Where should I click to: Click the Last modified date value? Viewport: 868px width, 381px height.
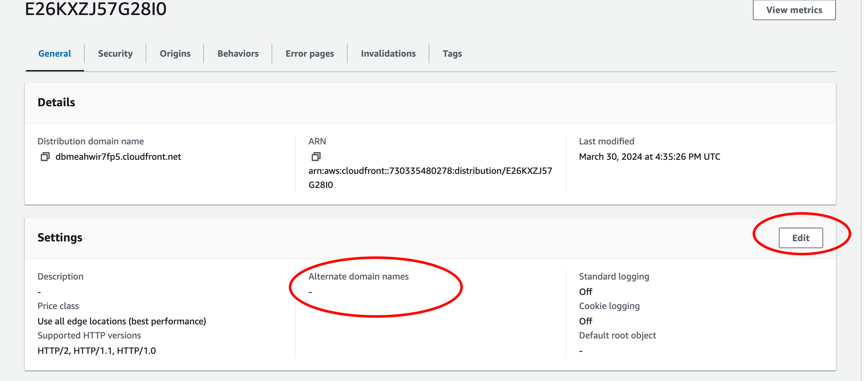coord(649,157)
